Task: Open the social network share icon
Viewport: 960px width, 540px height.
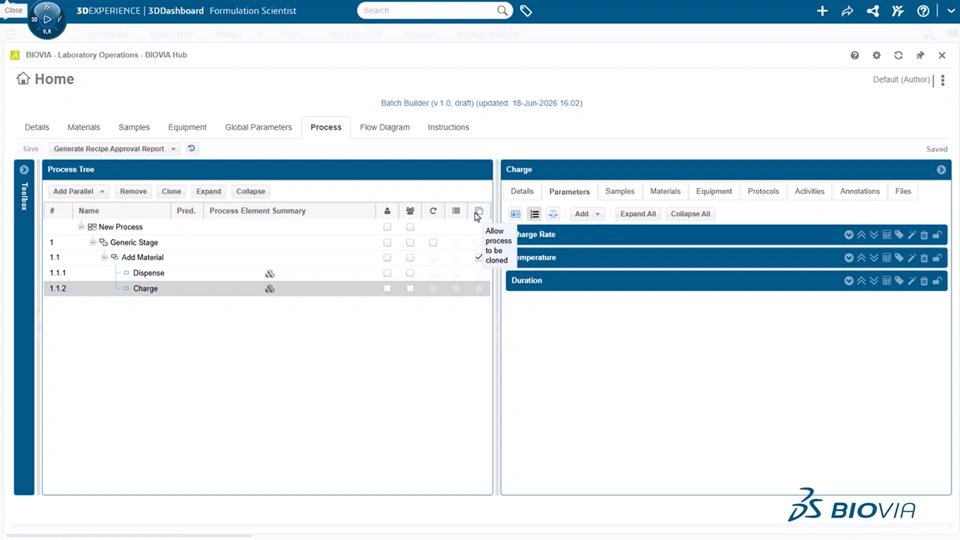Action: pyautogui.click(x=872, y=10)
